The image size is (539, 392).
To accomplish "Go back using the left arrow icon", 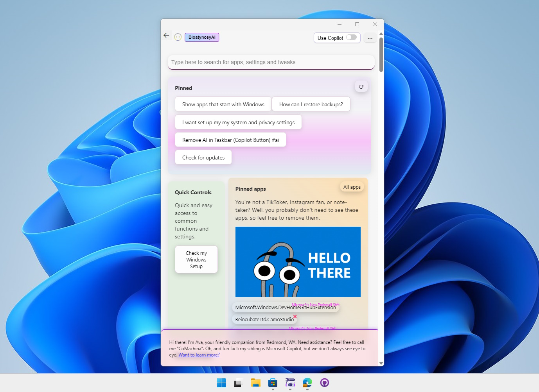I will coord(166,36).
